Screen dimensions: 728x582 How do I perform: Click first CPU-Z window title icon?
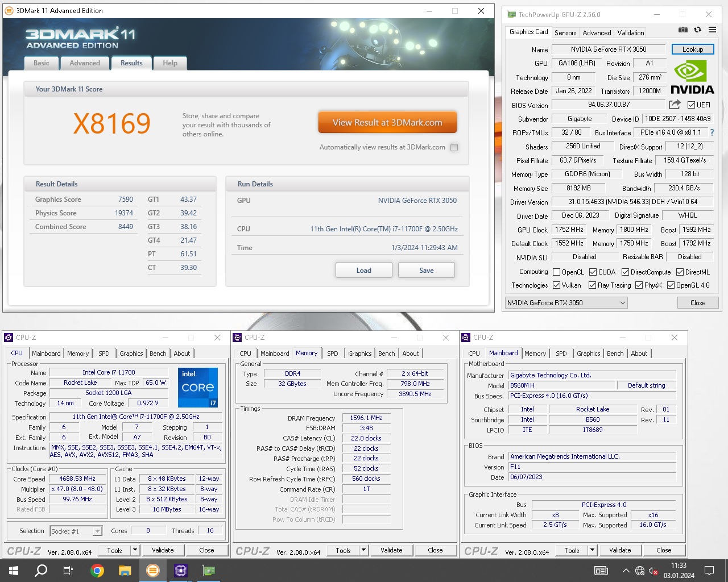[x=9, y=338]
